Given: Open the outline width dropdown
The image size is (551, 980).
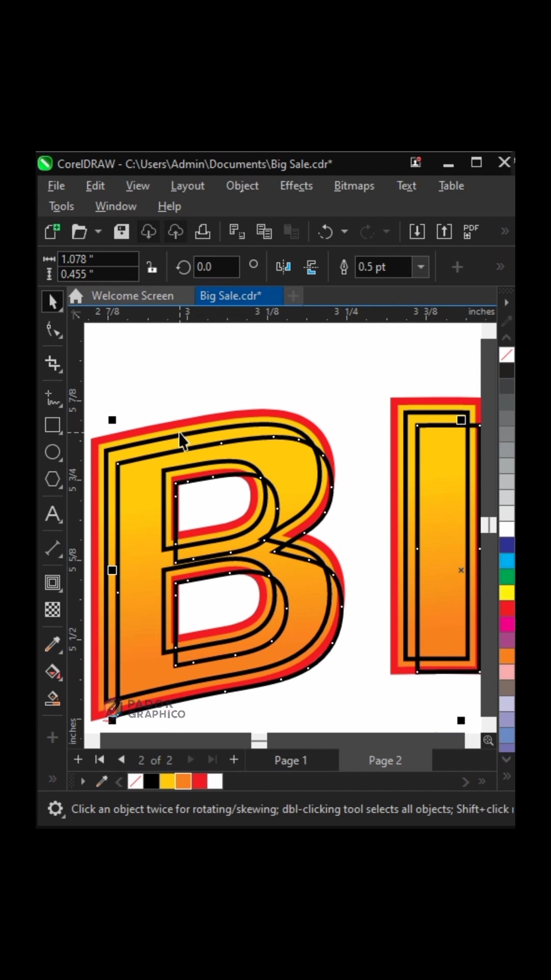Looking at the screenshot, I should tap(421, 266).
